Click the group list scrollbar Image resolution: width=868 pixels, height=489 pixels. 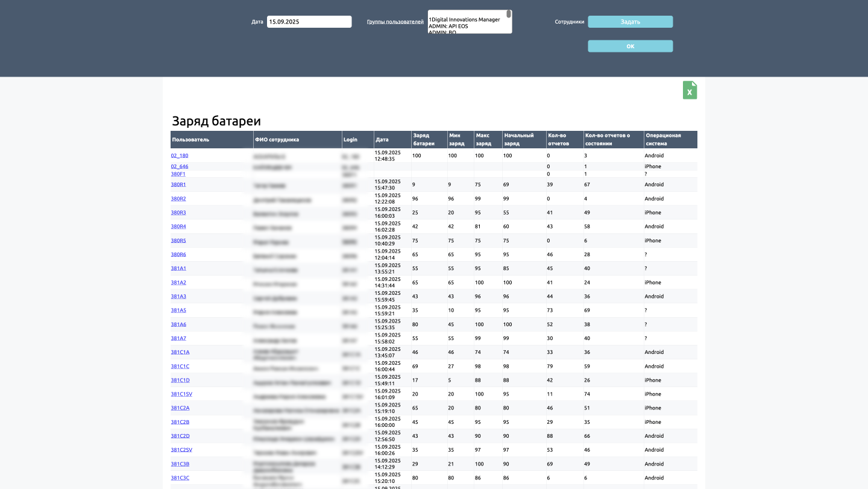pyautogui.click(x=509, y=14)
